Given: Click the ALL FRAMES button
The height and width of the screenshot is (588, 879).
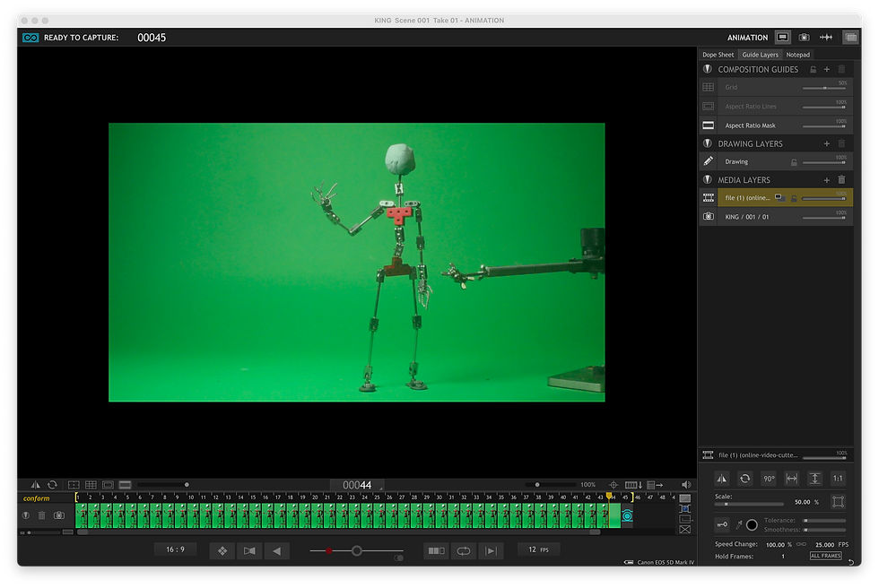Looking at the screenshot, I should point(826,556).
